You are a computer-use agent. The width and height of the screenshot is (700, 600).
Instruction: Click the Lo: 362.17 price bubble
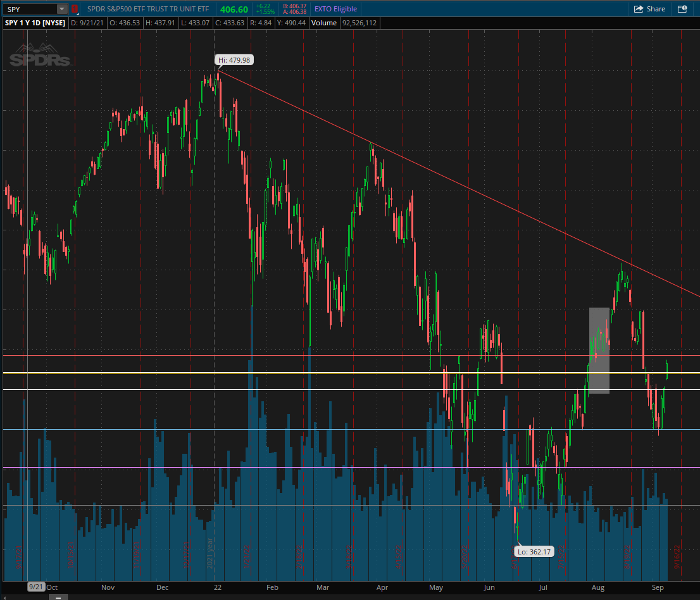[x=534, y=552]
